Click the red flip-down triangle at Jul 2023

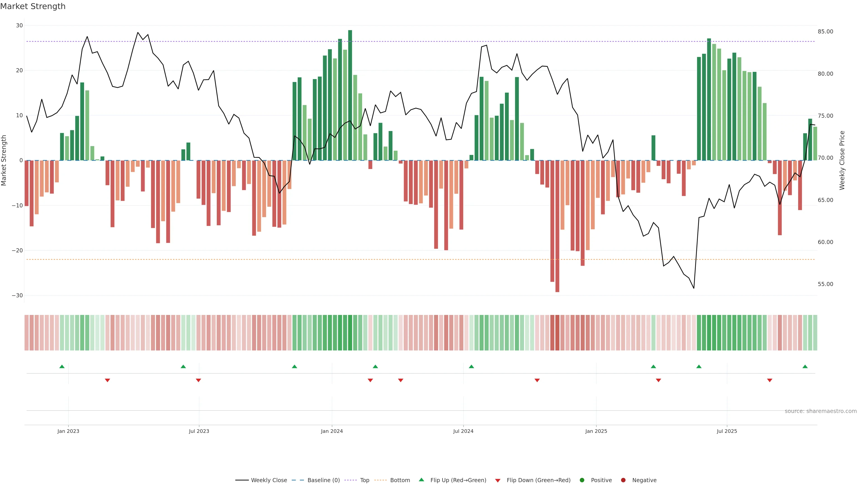pyautogui.click(x=198, y=380)
